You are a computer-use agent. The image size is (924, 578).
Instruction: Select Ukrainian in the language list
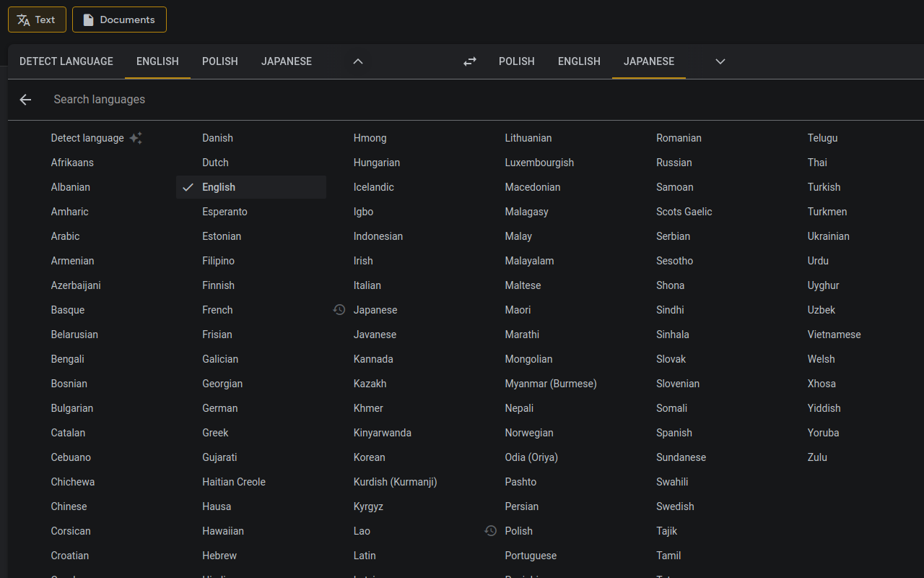click(829, 236)
